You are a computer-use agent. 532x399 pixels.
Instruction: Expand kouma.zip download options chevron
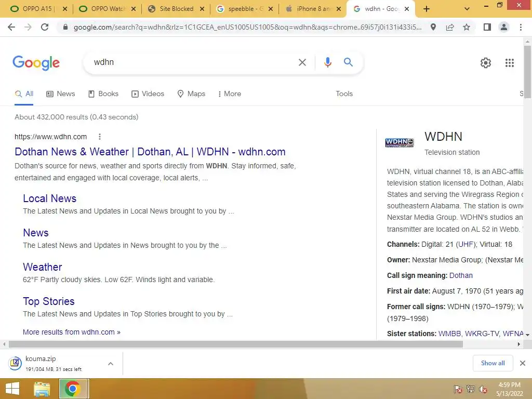pos(111,364)
